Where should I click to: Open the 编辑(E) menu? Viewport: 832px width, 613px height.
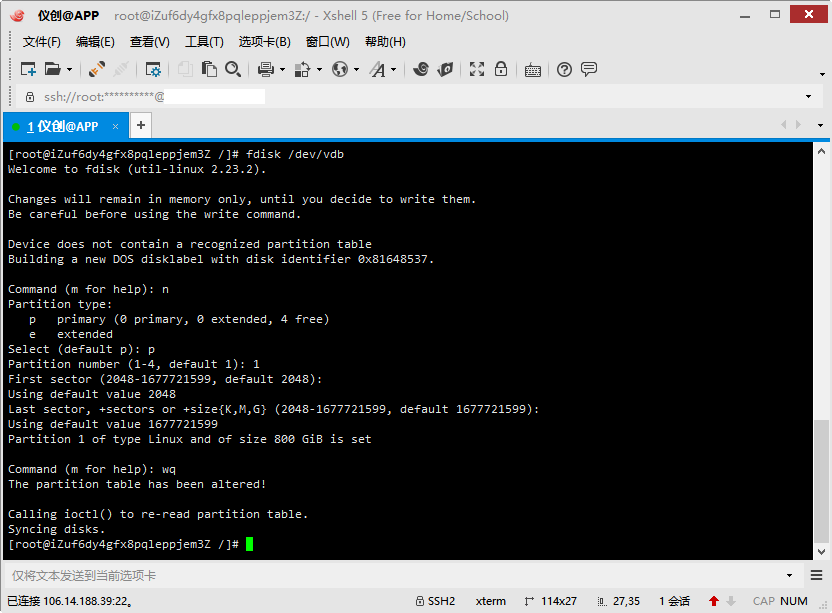pyautogui.click(x=95, y=42)
